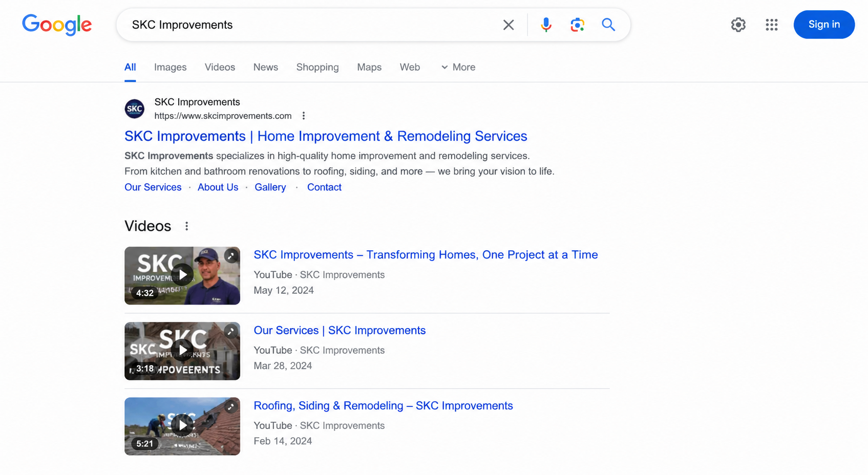Open settings gear icon
The image size is (868, 475).
(738, 25)
